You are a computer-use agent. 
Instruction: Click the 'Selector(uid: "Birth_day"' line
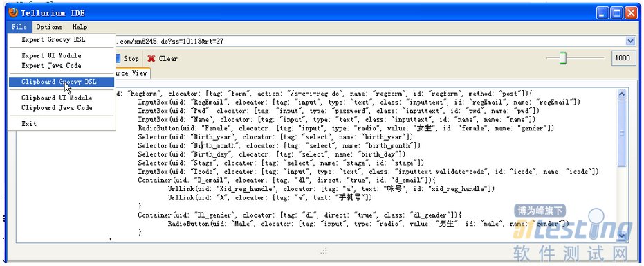coord(271,154)
